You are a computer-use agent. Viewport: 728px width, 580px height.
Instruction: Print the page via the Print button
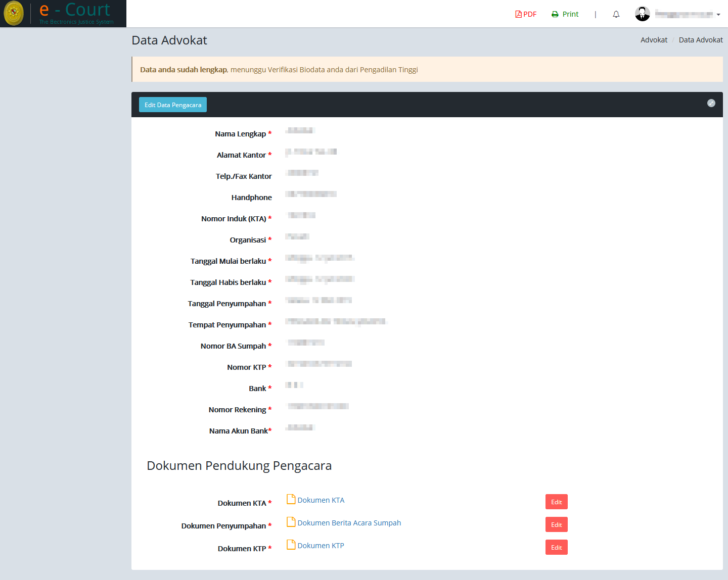click(x=565, y=14)
